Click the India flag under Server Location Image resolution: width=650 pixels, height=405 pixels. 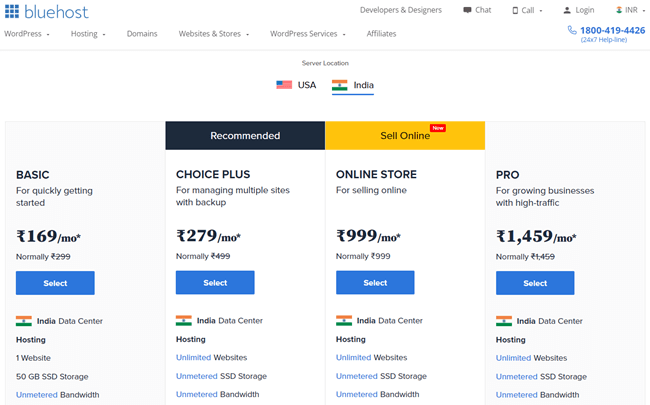point(339,85)
